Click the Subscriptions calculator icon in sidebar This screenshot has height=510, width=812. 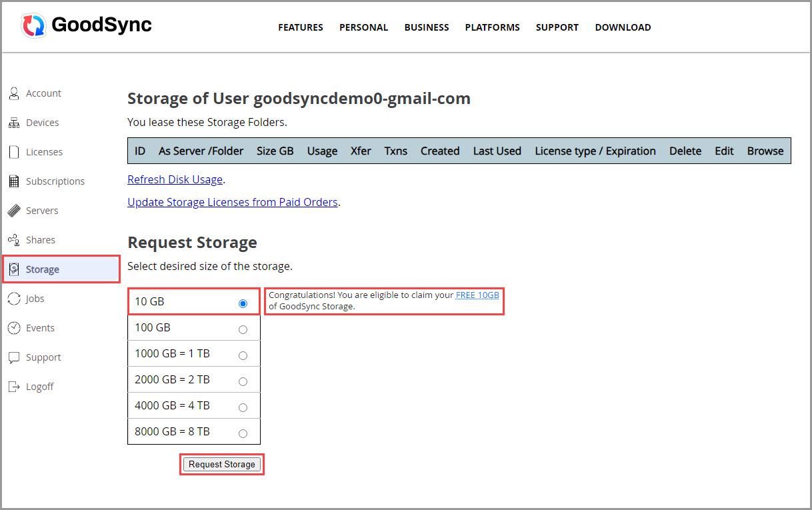pyautogui.click(x=14, y=181)
